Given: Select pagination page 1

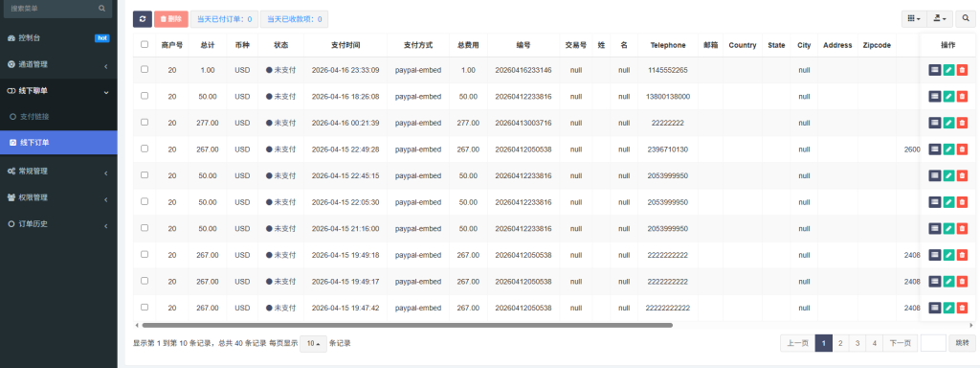Looking at the screenshot, I should (x=824, y=343).
